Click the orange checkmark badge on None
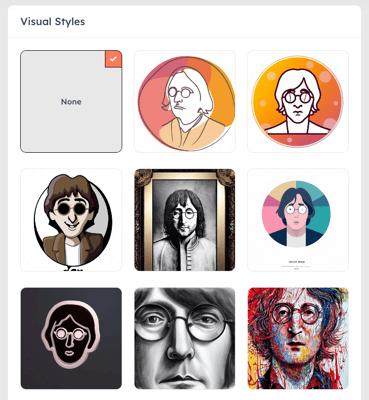The height and width of the screenshot is (400, 369). [x=113, y=59]
